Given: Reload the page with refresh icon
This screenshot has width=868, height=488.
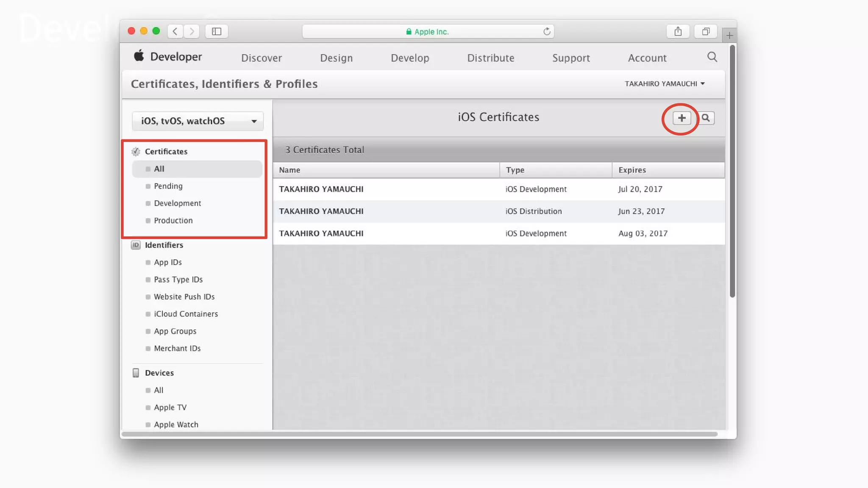Looking at the screenshot, I should coord(547,31).
